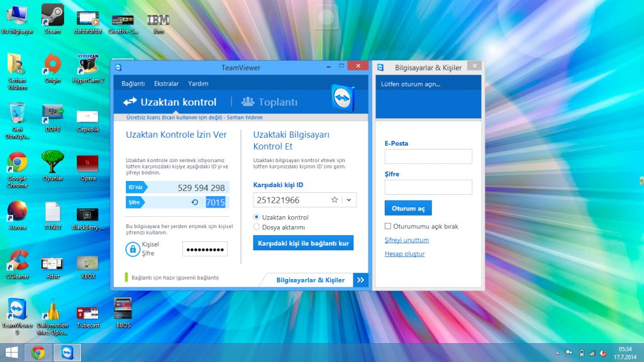The image size is (644, 362).
Task: Click Karşıdaki kişi ile bağlantı kur button
Action: click(303, 243)
